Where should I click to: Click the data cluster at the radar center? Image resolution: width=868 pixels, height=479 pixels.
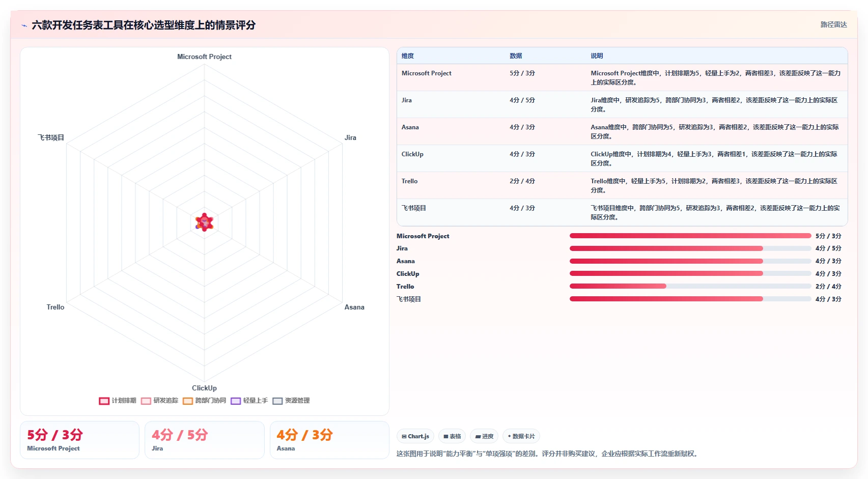(204, 222)
